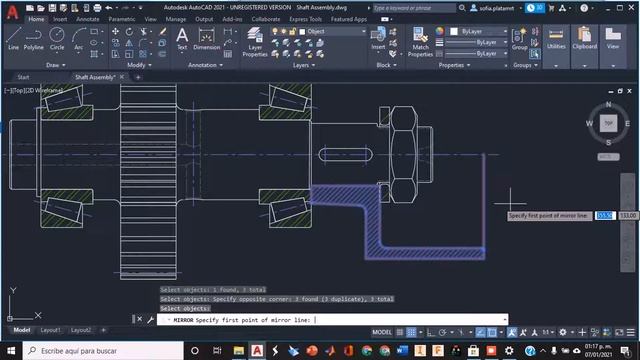
Task: Click the Save icon in Quick Access toolbar
Action: pos(52,8)
